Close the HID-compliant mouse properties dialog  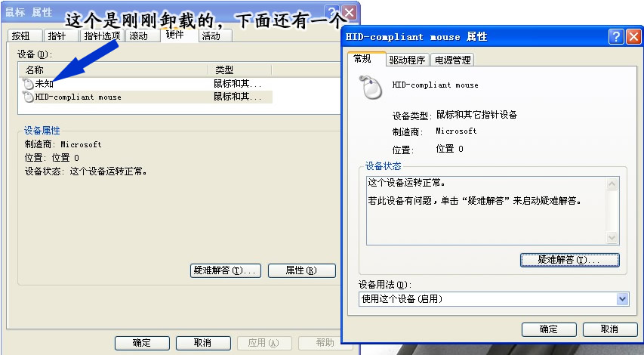click(x=633, y=36)
